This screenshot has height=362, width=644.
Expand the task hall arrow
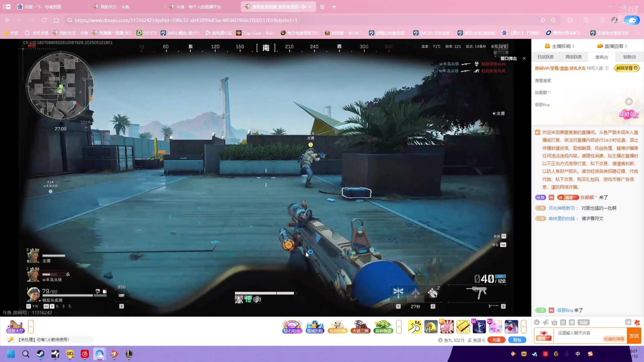point(31,326)
